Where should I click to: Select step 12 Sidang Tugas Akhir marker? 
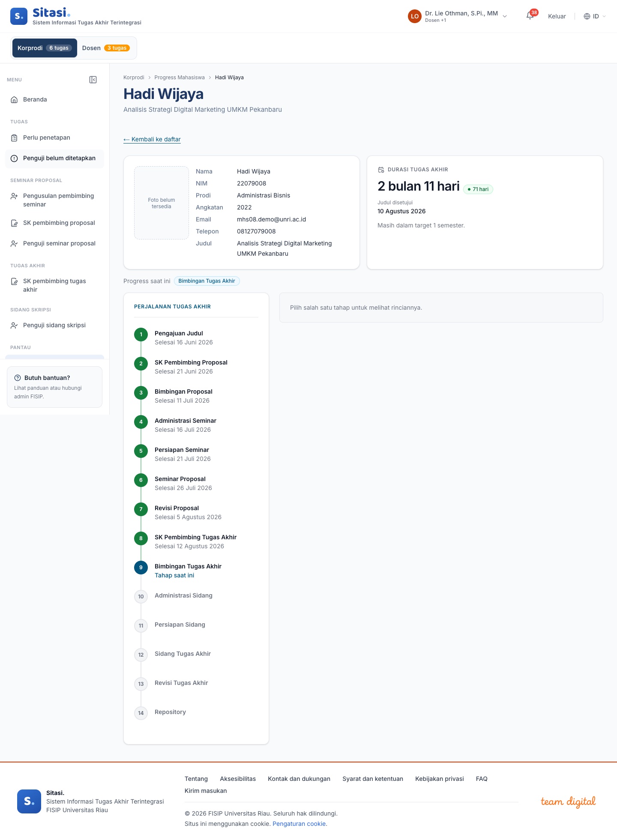(141, 655)
